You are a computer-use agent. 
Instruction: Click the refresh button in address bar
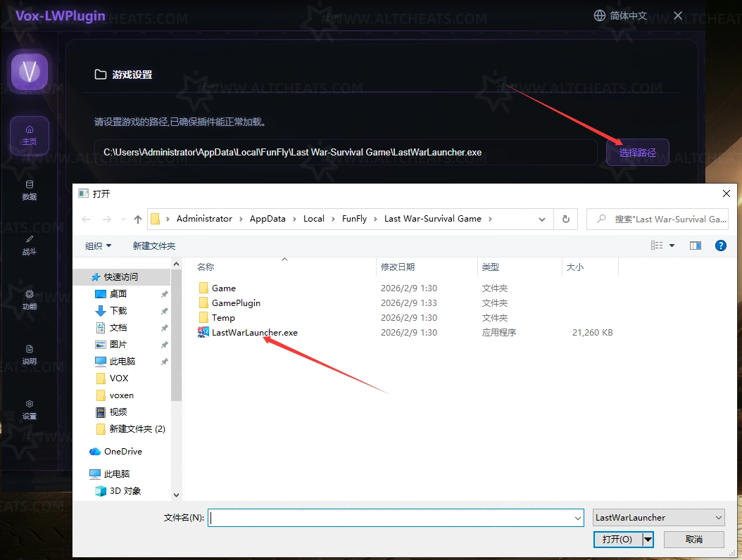(x=565, y=219)
